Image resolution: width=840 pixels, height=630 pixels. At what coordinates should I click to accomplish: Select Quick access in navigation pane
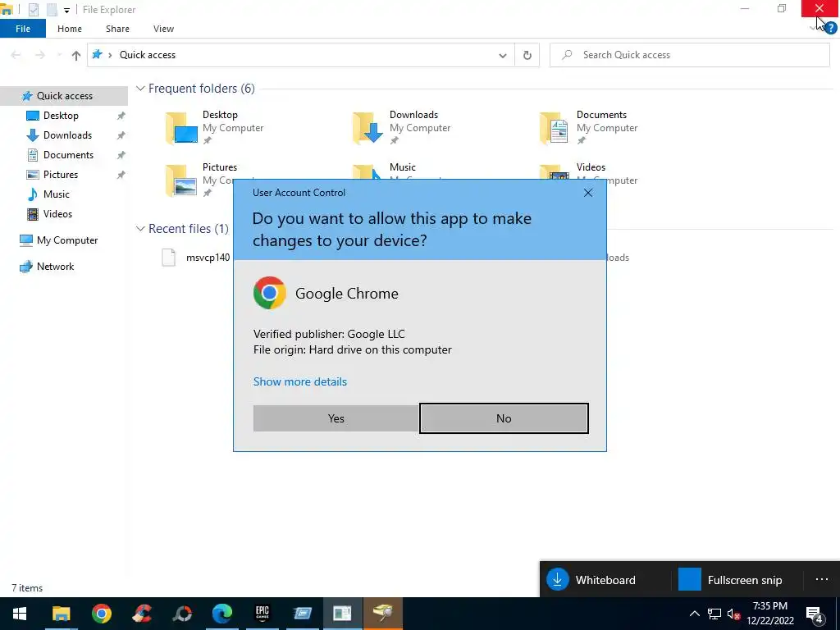[x=64, y=96]
